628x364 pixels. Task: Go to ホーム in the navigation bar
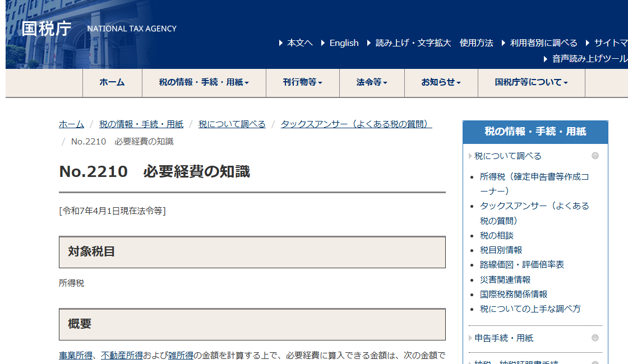pyautogui.click(x=112, y=82)
